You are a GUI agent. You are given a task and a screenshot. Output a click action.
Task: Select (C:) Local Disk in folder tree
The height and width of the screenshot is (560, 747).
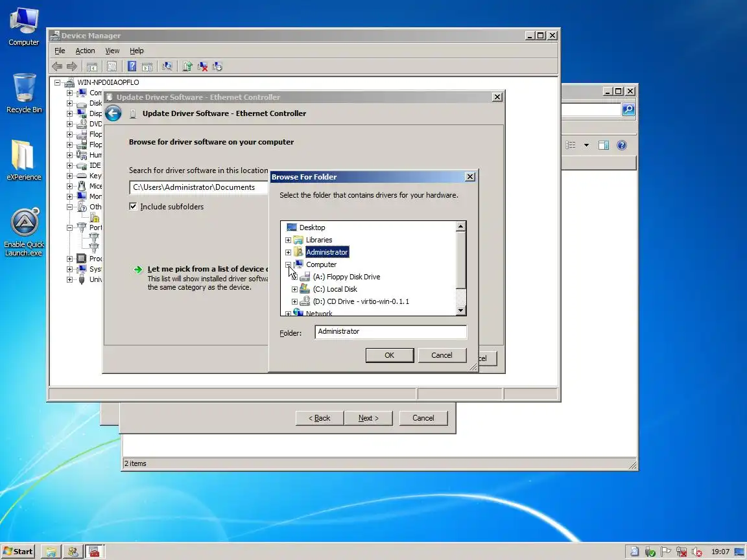point(335,289)
